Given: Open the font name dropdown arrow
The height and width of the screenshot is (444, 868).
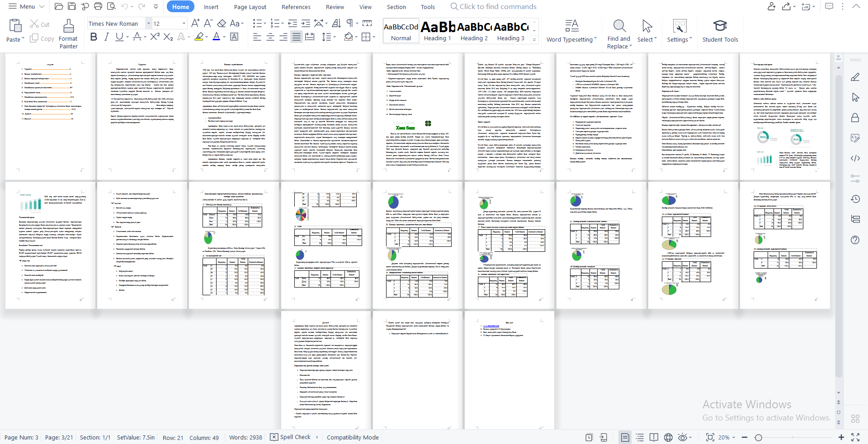Looking at the screenshot, I should coord(148,24).
